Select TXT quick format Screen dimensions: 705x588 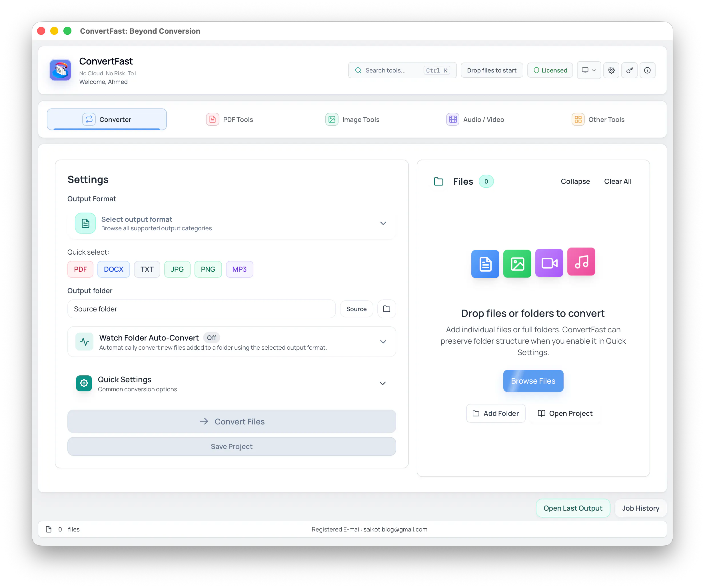pyautogui.click(x=147, y=269)
